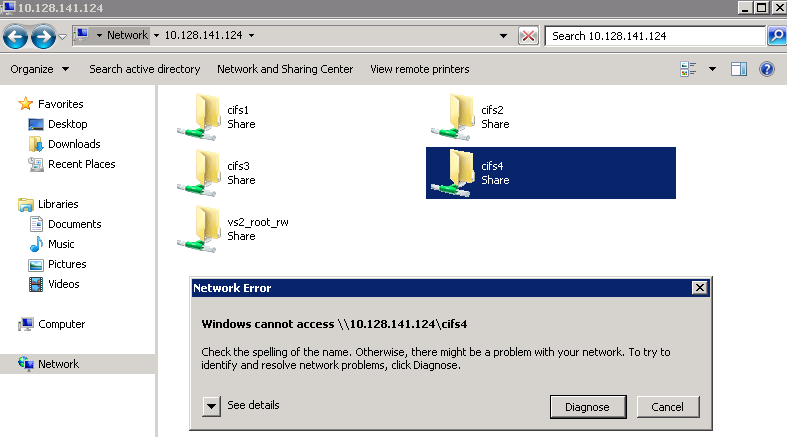Click View remote printers
787x437 pixels.
pyautogui.click(x=419, y=69)
